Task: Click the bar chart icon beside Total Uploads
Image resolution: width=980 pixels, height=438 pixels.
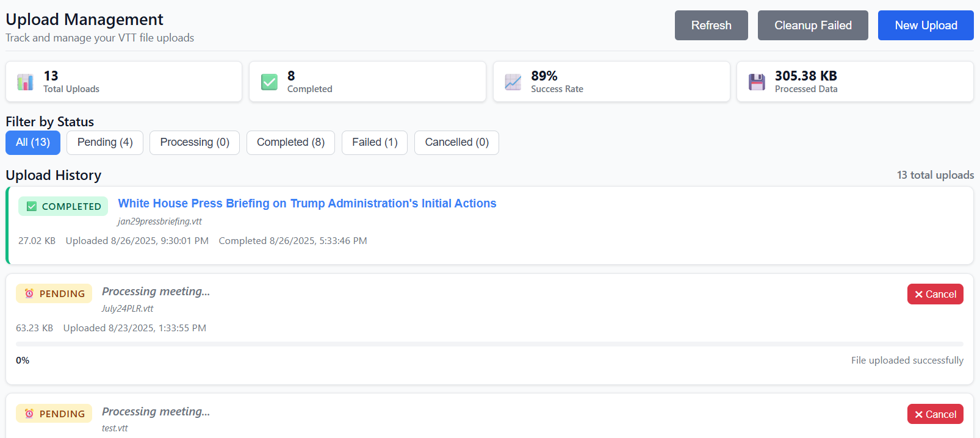Action: (25, 82)
